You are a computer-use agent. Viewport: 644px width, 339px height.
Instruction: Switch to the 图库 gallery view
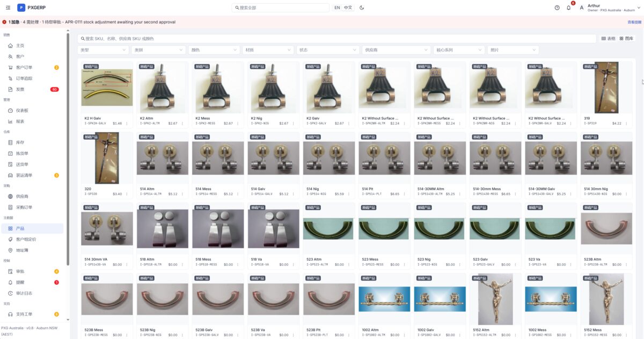point(626,39)
